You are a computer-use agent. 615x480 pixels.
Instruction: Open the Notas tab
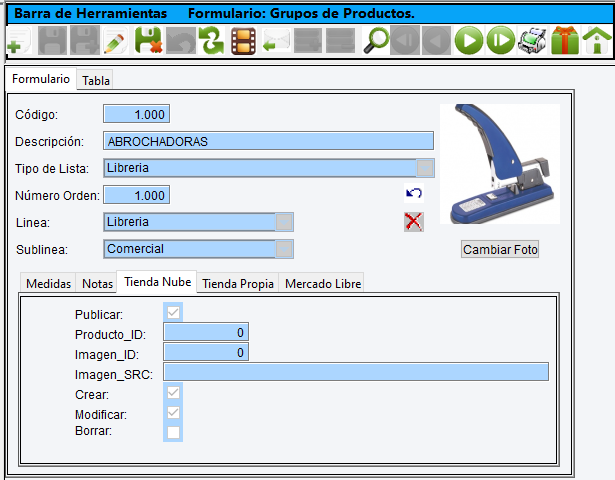tap(97, 283)
